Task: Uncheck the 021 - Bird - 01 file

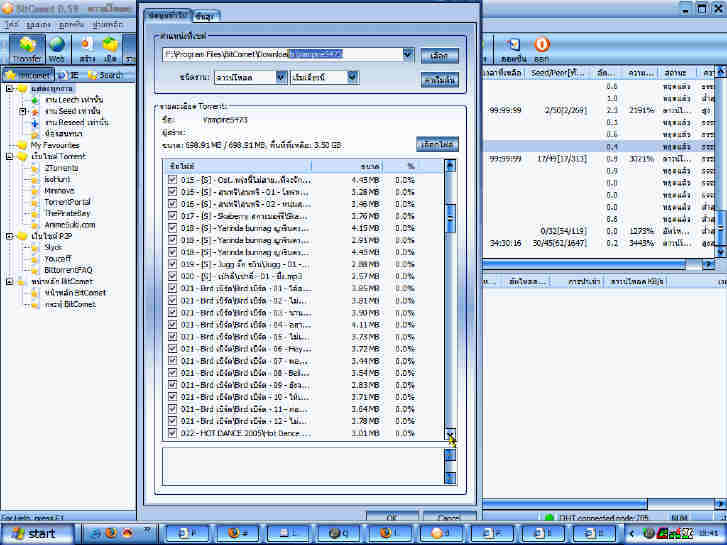Action: click(x=172, y=288)
